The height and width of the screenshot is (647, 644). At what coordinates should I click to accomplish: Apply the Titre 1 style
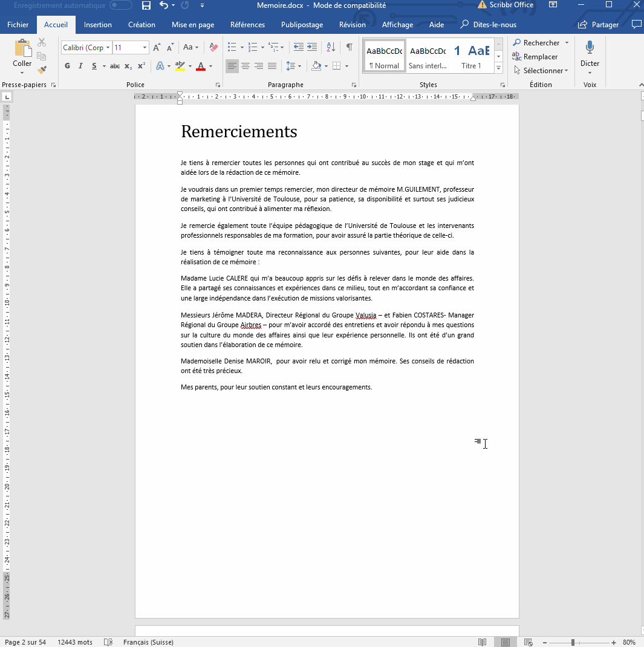[x=471, y=56]
